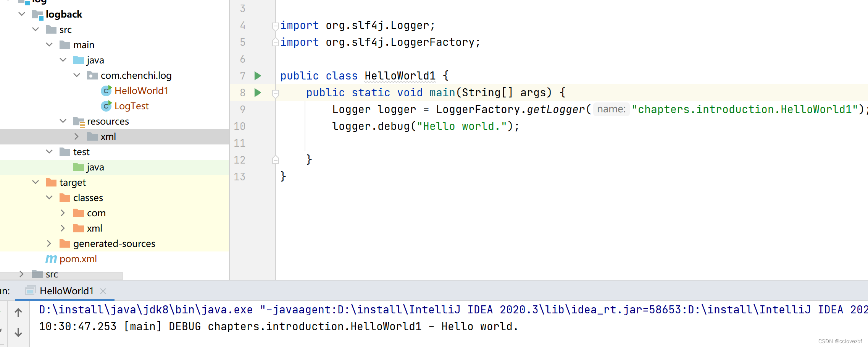This screenshot has width=868, height=347.
Task: Select java folder under test
Action: pos(115,167)
